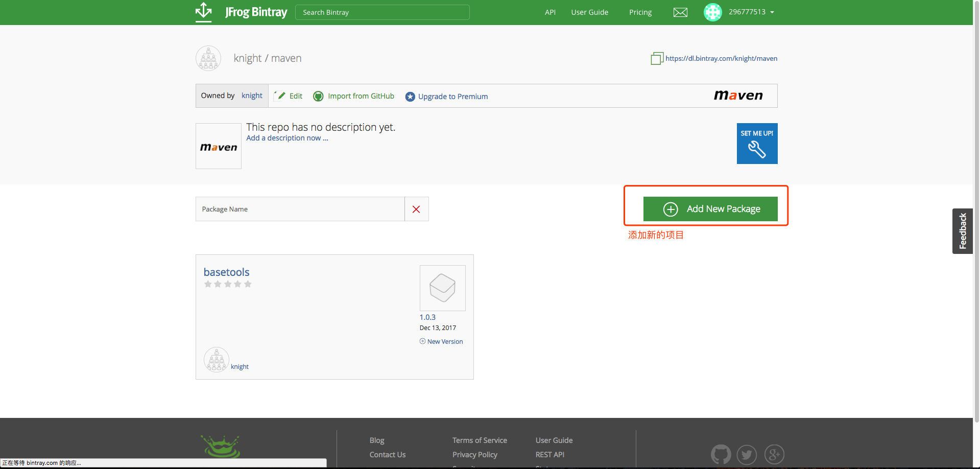This screenshot has width=980, height=469.
Task: Click the maven logo thumbnail in the description area
Action: point(219,146)
